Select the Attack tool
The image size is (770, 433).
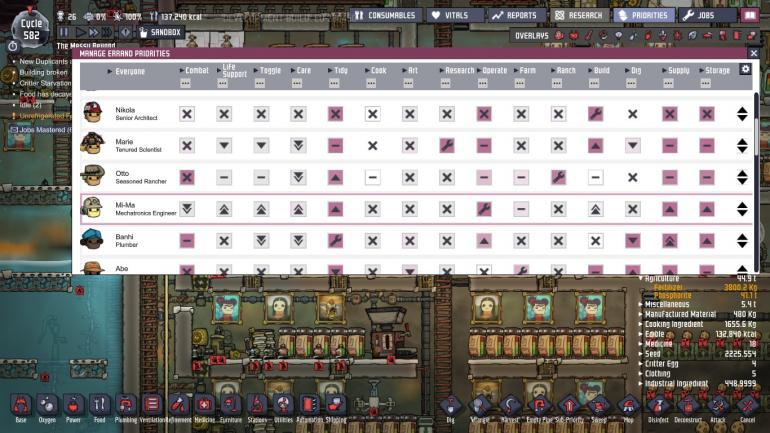pyautogui.click(x=718, y=408)
